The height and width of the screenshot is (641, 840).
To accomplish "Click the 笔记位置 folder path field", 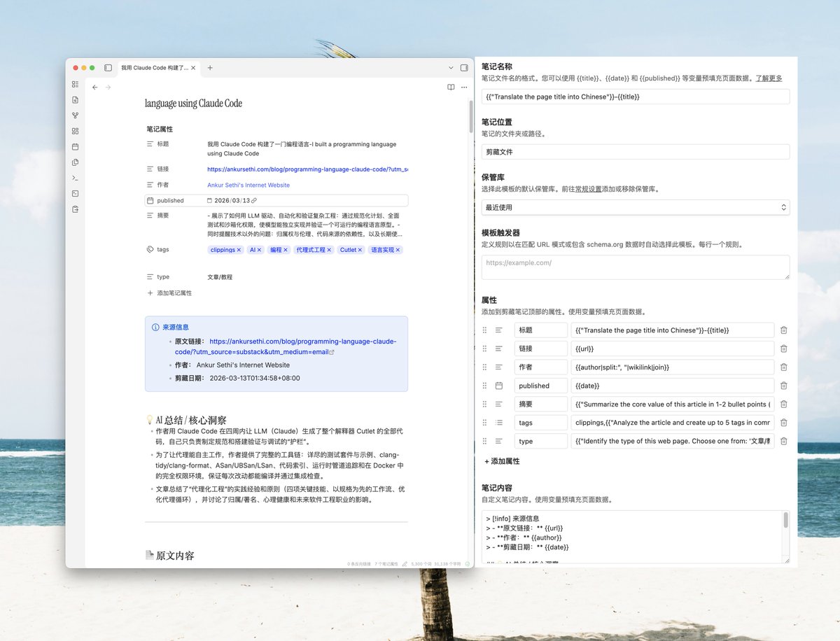I will tap(636, 152).
